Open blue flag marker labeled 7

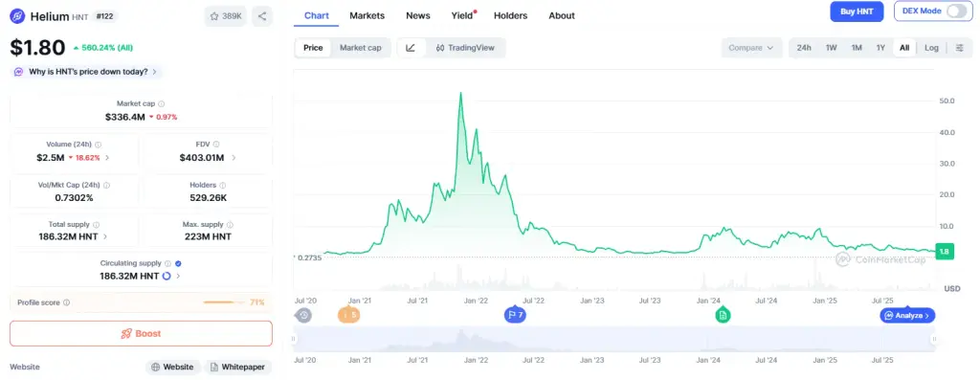click(x=515, y=315)
